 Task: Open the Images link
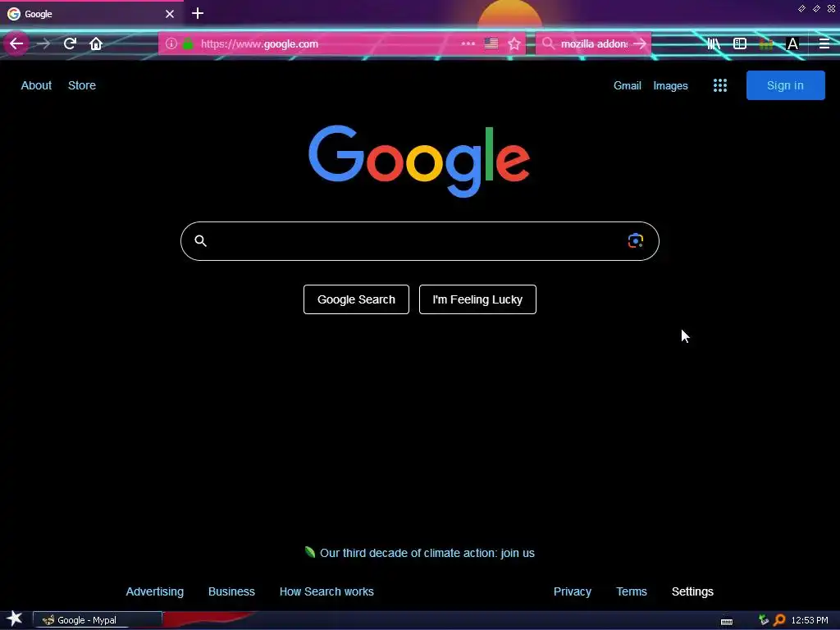670,85
